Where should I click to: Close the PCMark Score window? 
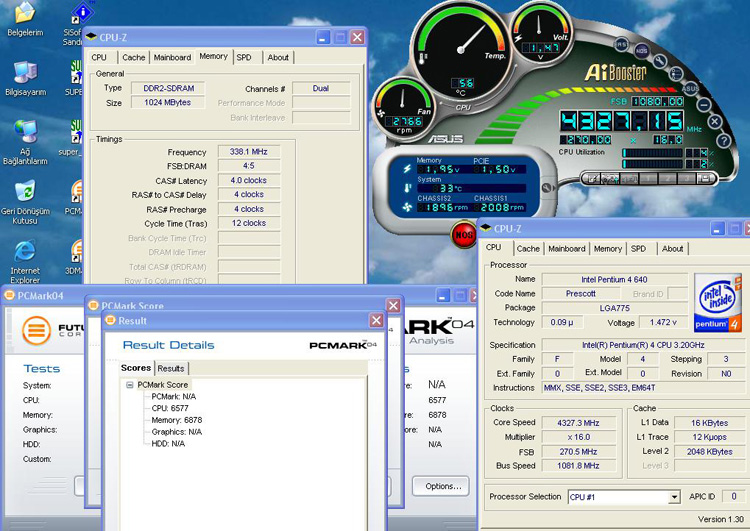pos(393,305)
